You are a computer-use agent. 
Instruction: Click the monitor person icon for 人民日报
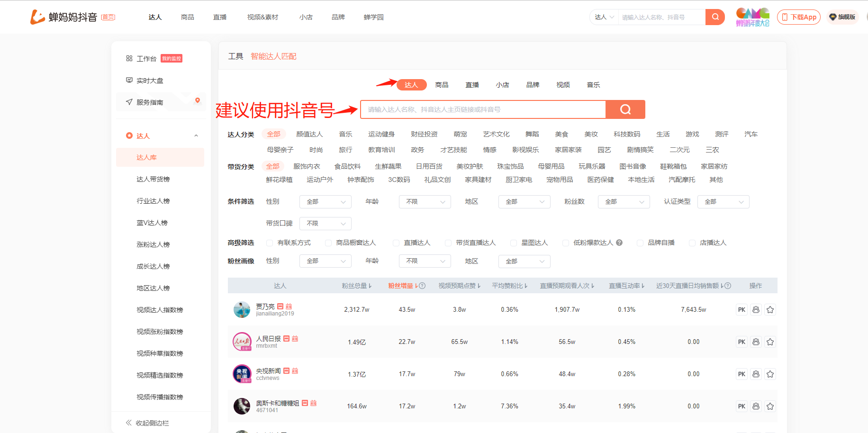(x=756, y=342)
